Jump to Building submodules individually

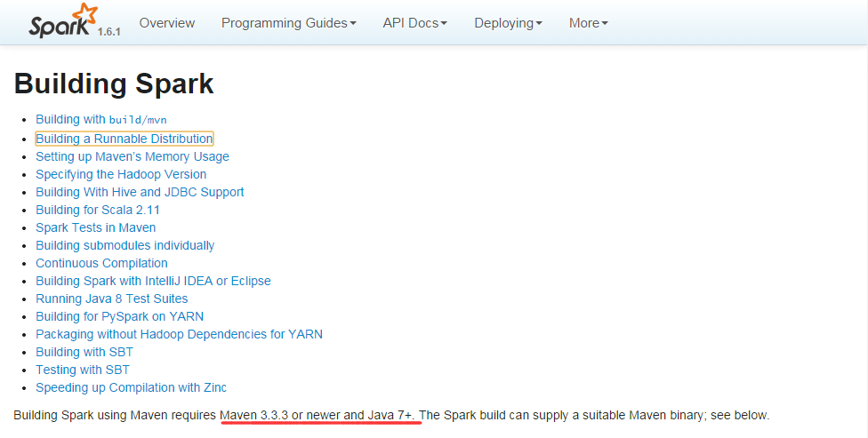click(x=125, y=245)
